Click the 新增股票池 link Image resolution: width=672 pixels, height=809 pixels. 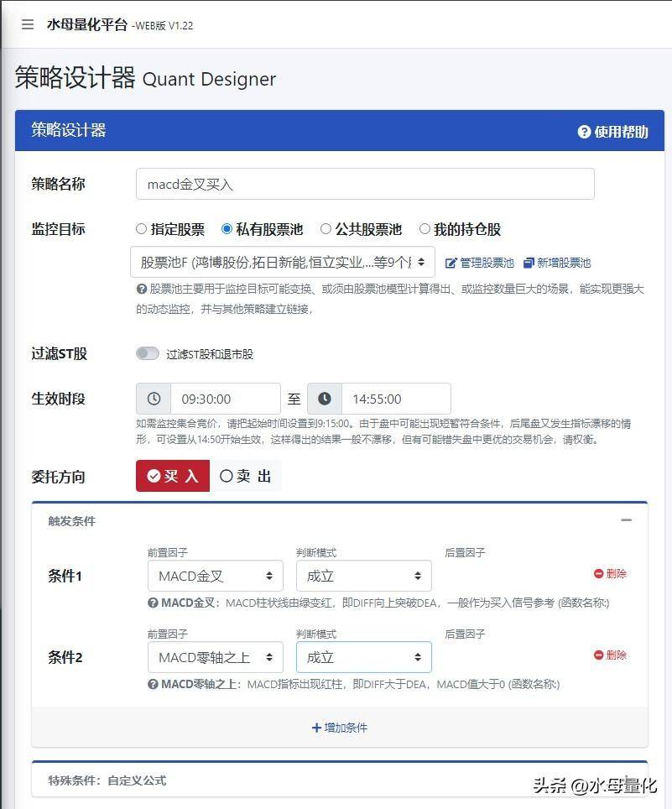pos(557,263)
